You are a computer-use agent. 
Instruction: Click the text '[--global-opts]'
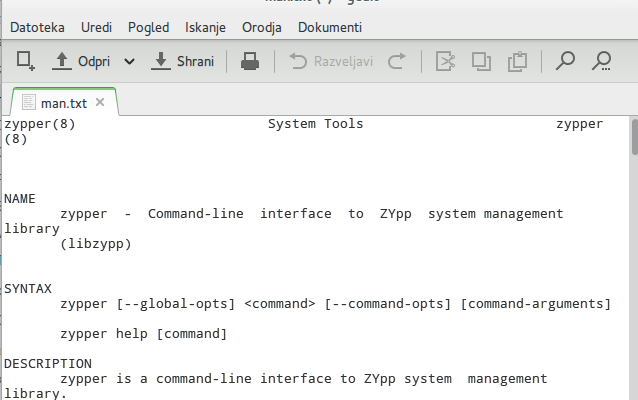(176, 304)
